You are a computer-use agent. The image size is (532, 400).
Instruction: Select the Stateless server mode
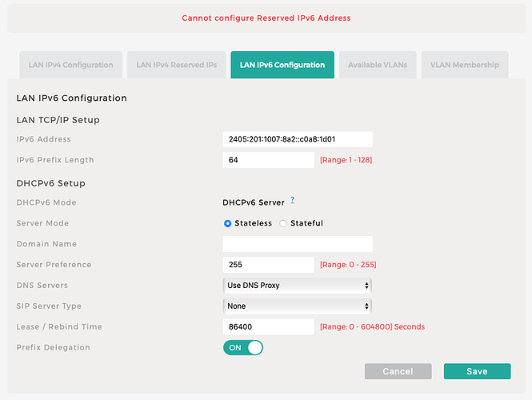pyautogui.click(x=228, y=223)
